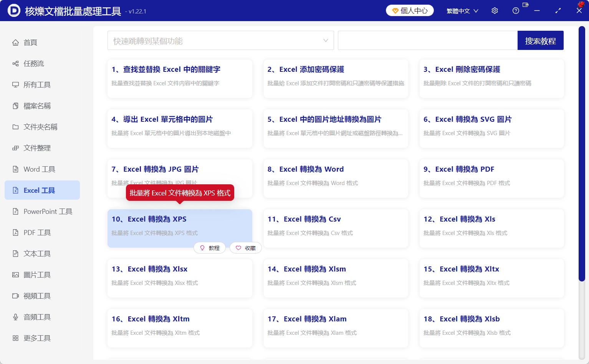
Task: Expand the 快速跳轉到某個功能 dropdown
Action: pyautogui.click(x=220, y=41)
